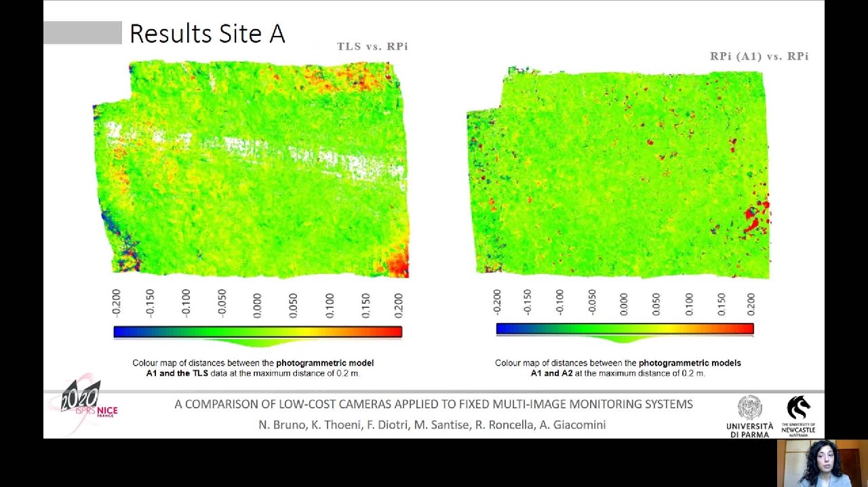The height and width of the screenshot is (487, 868).
Task: Click the 'Results Site A' slide title
Action: [207, 33]
